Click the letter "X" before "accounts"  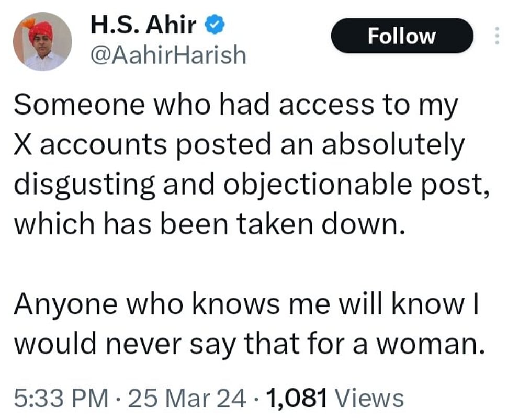coord(23,145)
